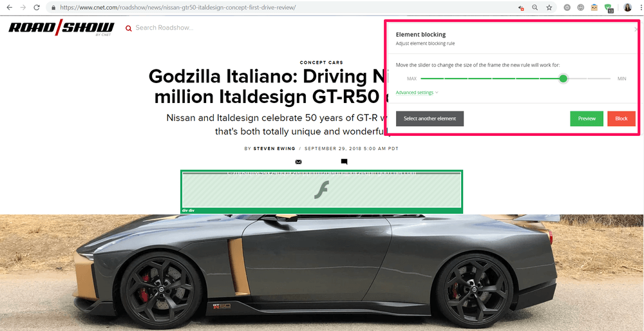Open Steven Ewing author link

tap(274, 149)
